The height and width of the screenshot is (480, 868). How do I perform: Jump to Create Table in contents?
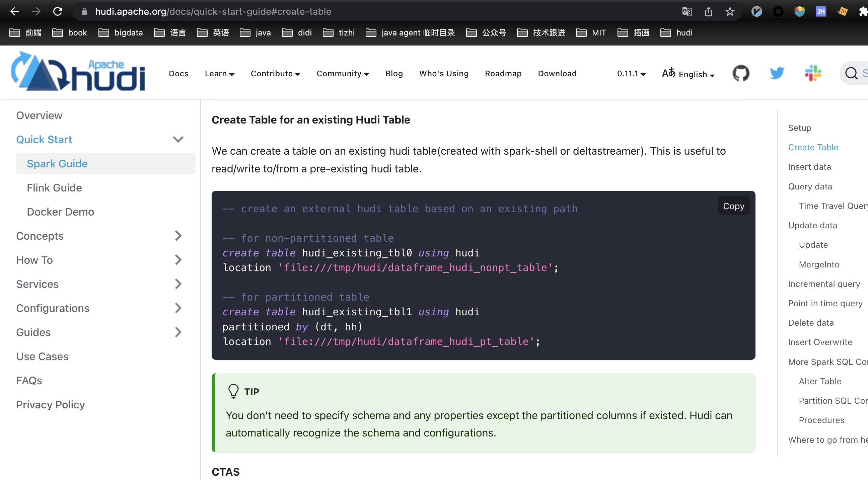(813, 147)
